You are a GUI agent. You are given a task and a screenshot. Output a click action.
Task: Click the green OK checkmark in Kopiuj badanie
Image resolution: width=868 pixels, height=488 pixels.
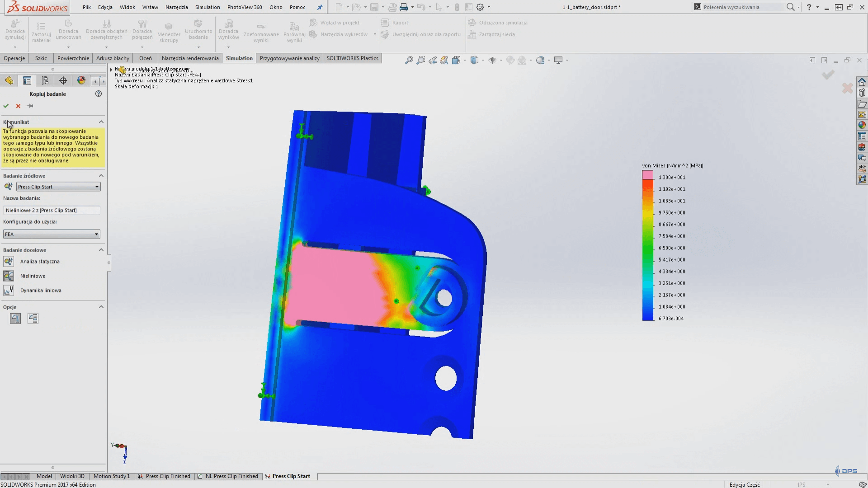coord(6,106)
